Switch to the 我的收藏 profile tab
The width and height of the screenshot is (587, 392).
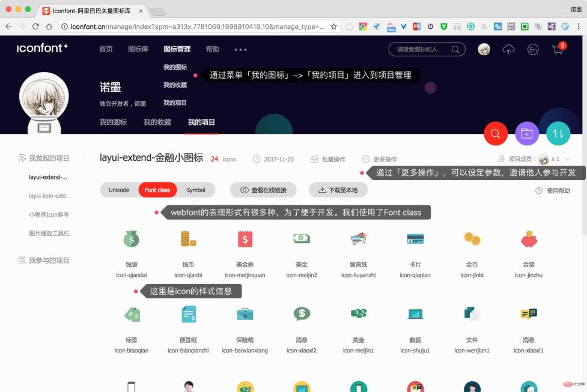click(157, 122)
